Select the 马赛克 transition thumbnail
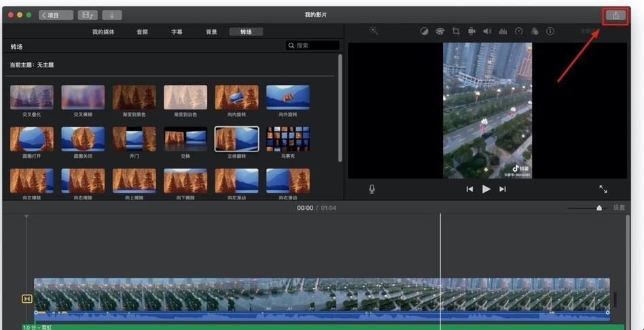The image size is (644, 330). click(288, 139)
